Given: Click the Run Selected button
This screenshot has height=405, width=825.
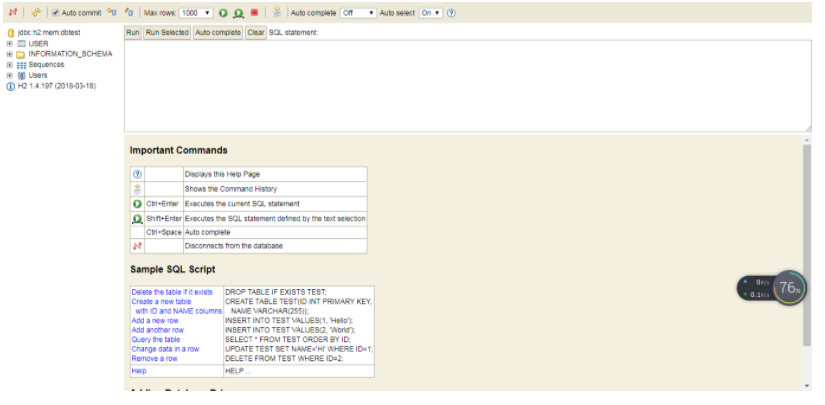Looking at the screenshot, I should (x=167, y=33).
